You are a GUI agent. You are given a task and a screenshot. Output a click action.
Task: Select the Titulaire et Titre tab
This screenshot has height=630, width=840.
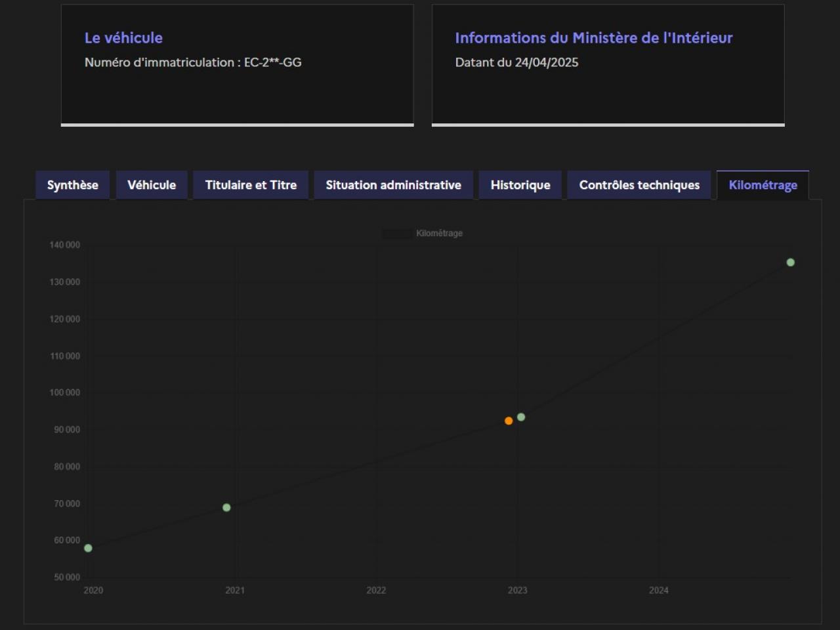pos(251,185)
